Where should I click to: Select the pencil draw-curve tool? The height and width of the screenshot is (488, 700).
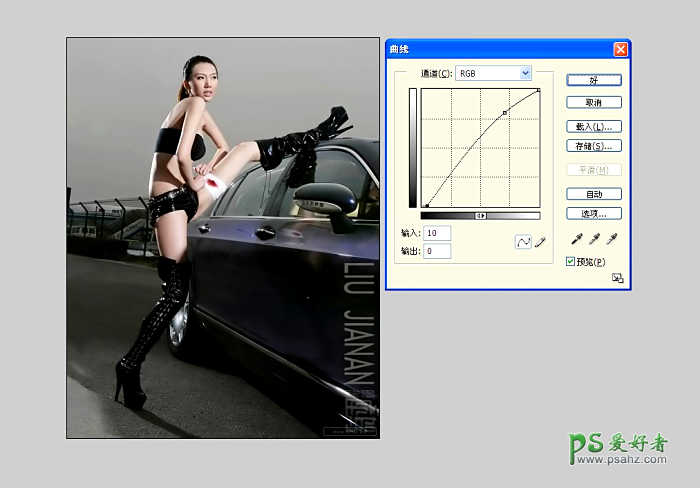(541, 242)
